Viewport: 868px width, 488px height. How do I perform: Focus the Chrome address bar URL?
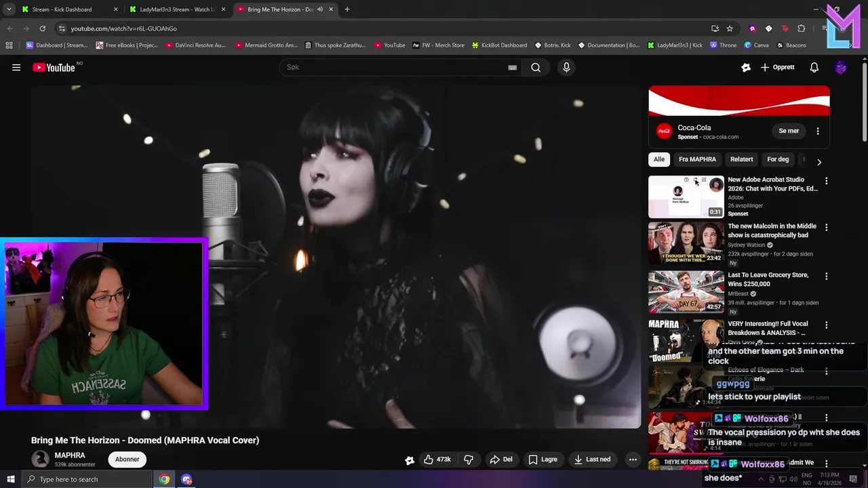(124, 28)
